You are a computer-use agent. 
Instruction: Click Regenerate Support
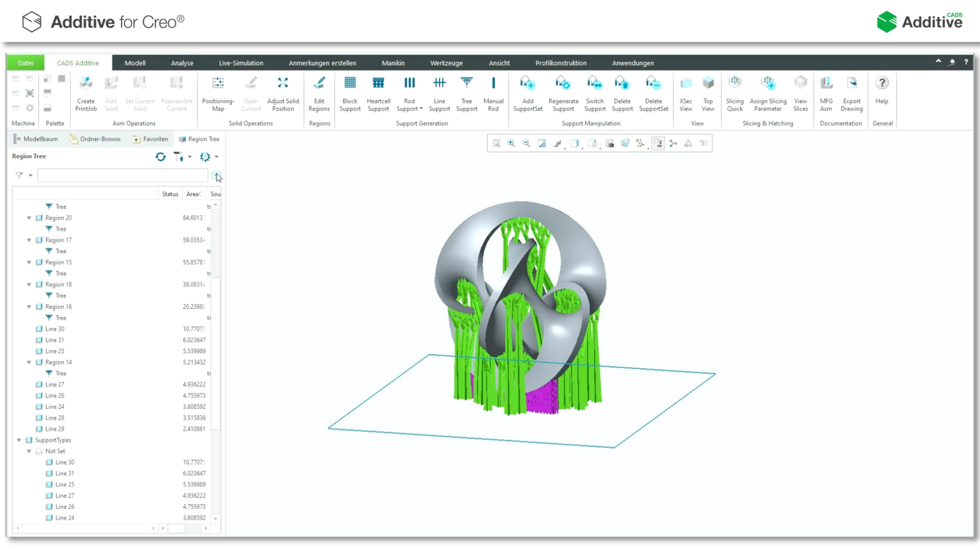tap(563, 93)
